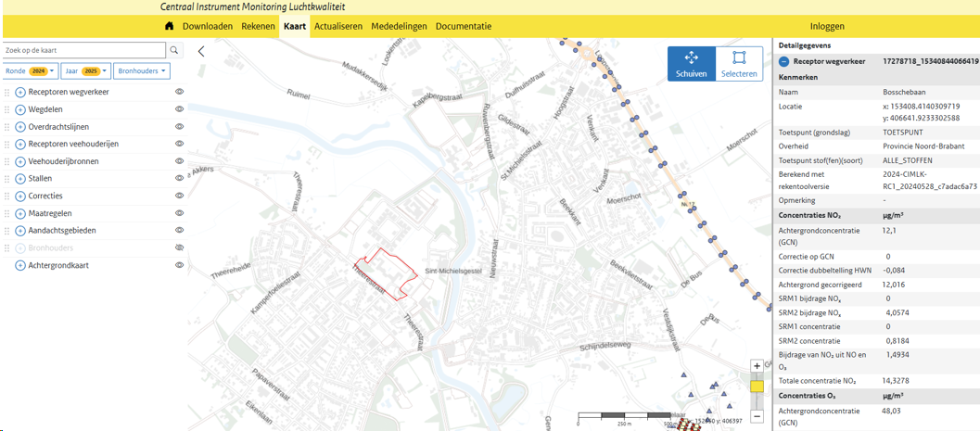Open the Ronde 2024 dropdown

pos(31,70)
